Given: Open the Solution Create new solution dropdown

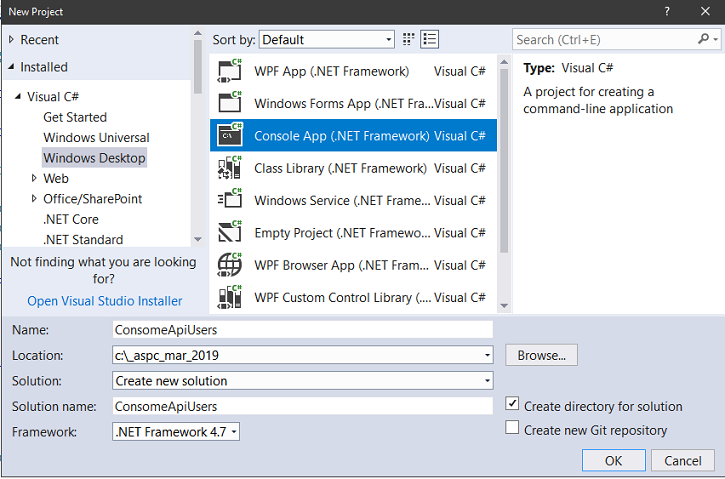Looking at the screenshot, I should coord(487,381).
